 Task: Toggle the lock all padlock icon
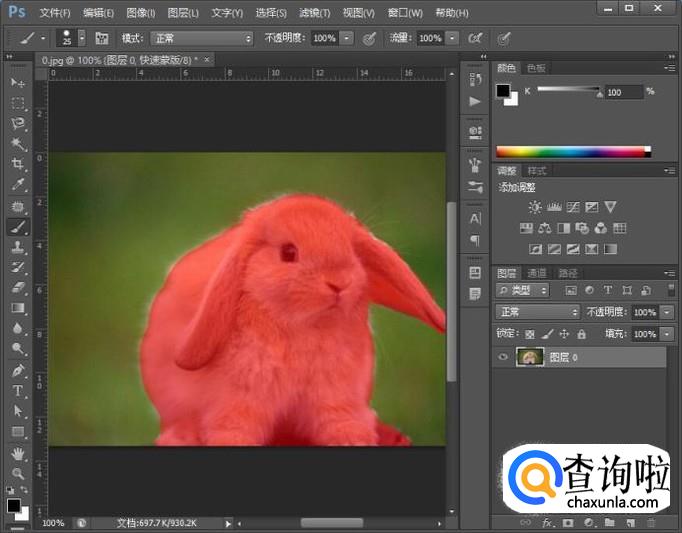[581, 334]
